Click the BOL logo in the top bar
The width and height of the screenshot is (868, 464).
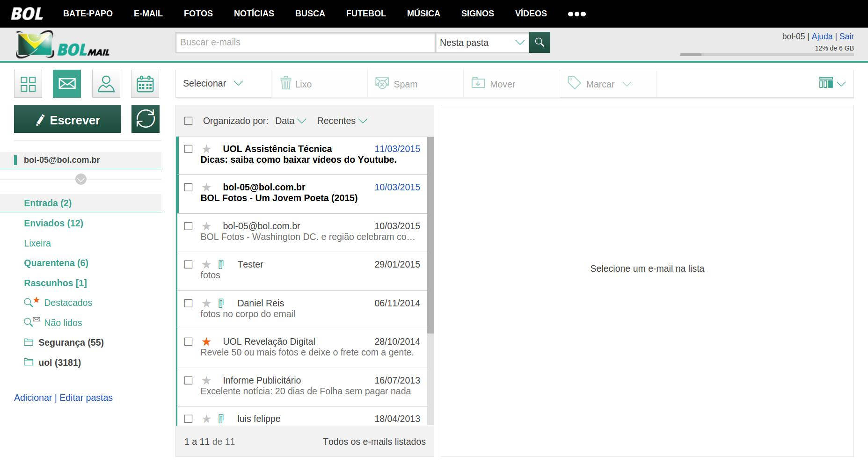(27, 14)
